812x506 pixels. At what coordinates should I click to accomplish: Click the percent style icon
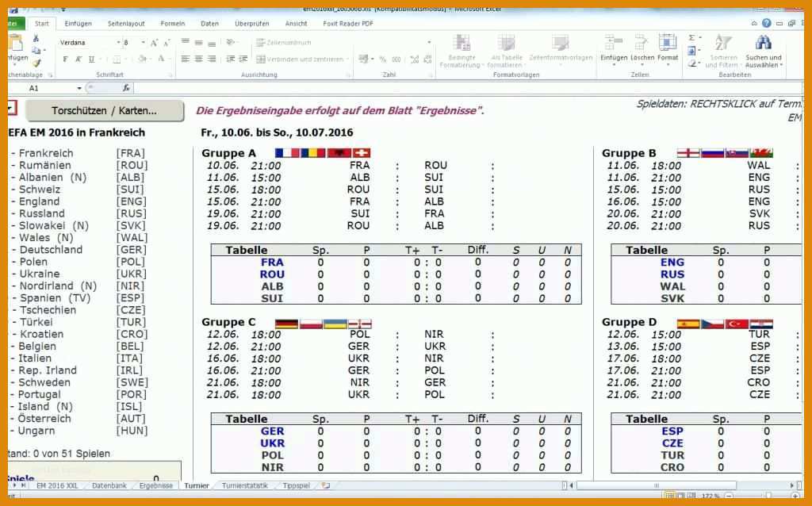click(x=383, y=59)
